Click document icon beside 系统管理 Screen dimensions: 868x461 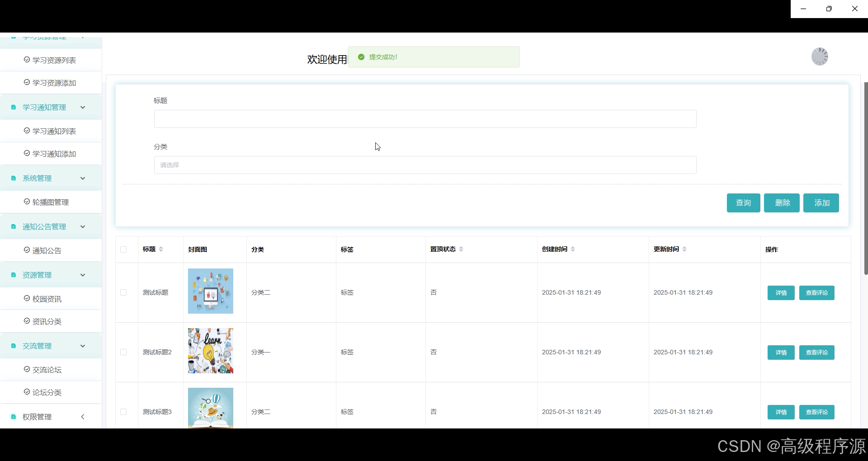click(x=14, y=178)
